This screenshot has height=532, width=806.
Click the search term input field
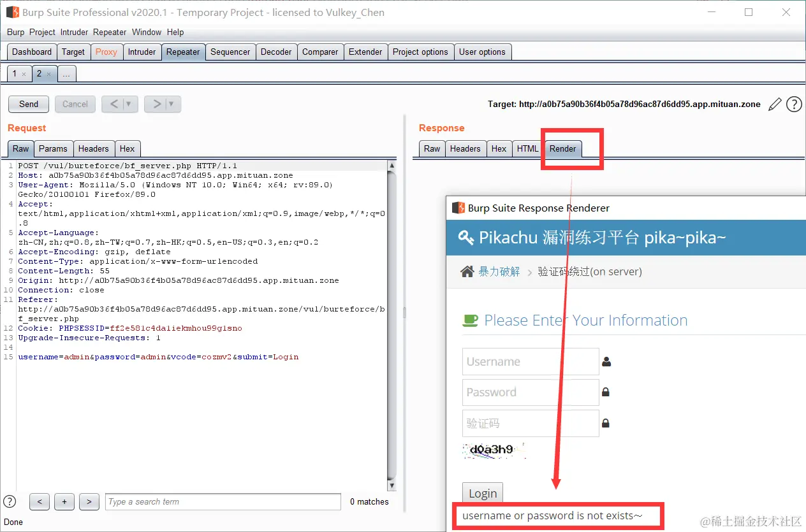[x=223, y=502]
